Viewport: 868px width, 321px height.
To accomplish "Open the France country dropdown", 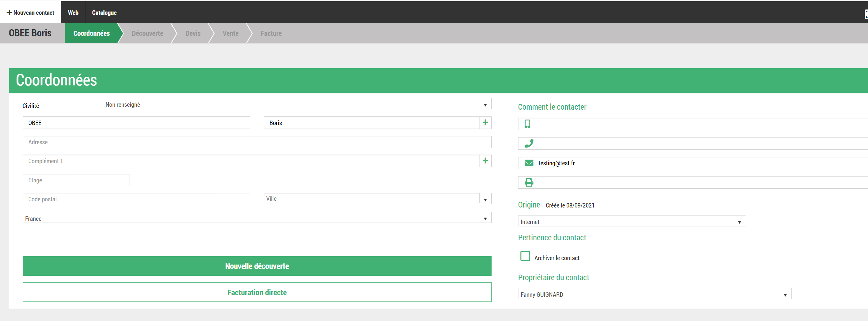I will point(257,218).
